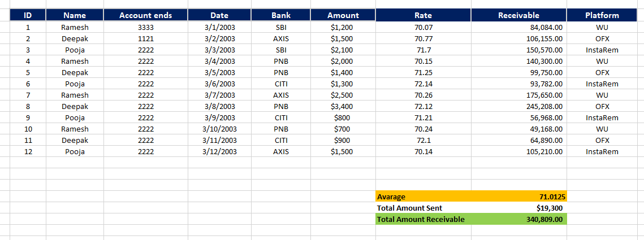Select the Receivable column header
Screen dimensions: 644x240
518,15
